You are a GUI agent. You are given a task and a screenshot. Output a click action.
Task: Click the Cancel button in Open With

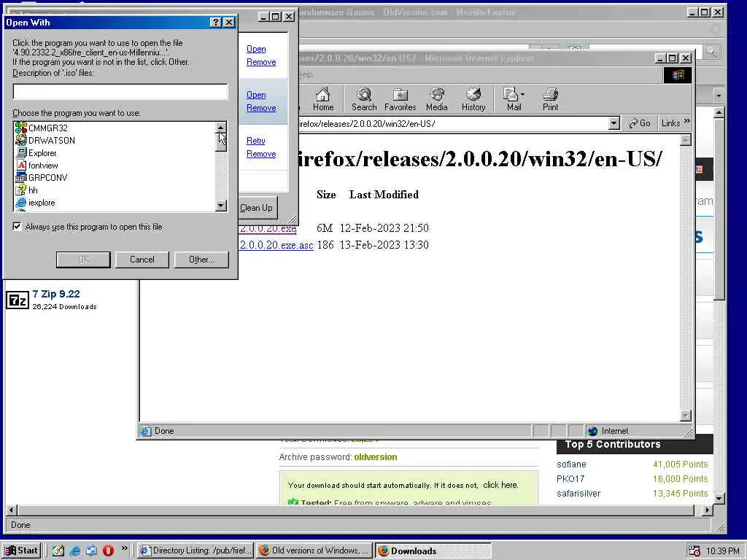142,260
